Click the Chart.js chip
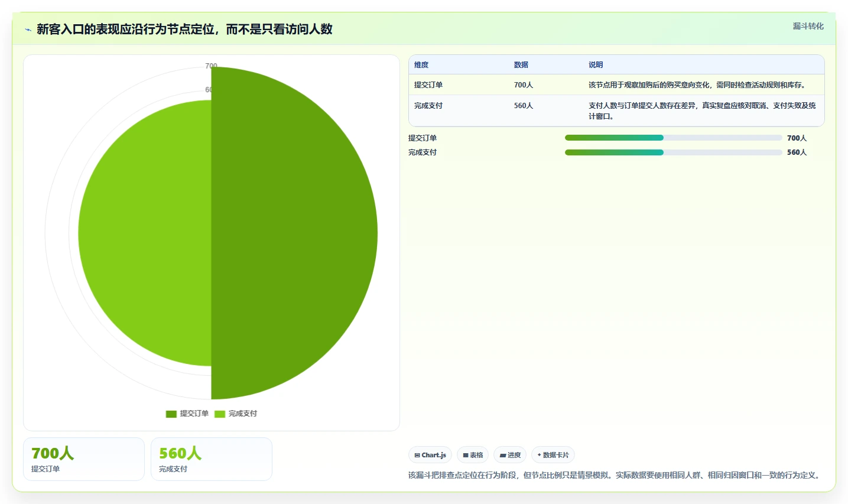 coord(430,455)
